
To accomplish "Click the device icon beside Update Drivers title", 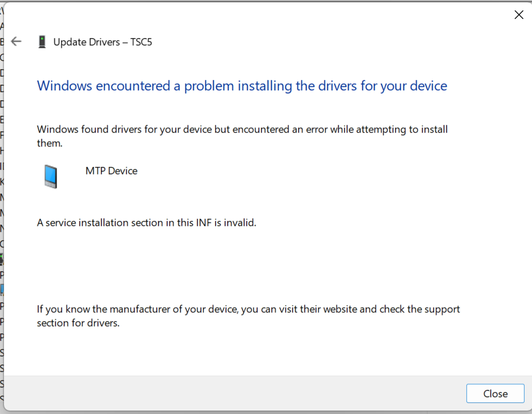I will point(41,41).
